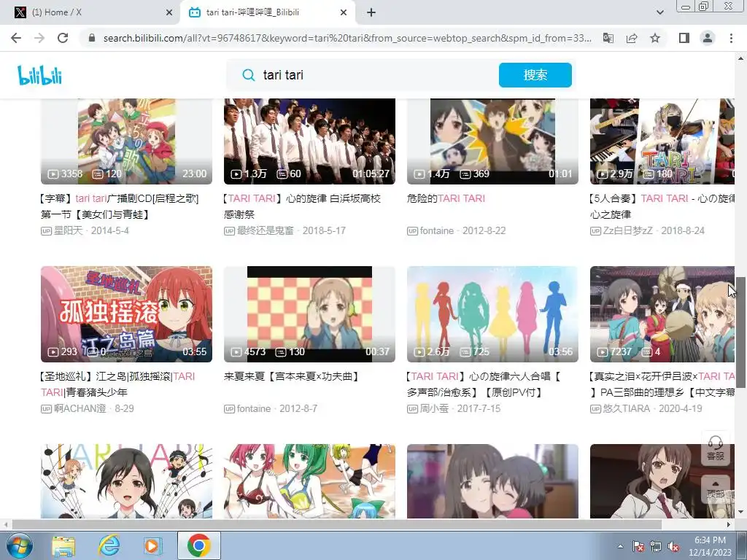Open uploader Zz白日梦zZ's profile
This screenshot has height=560, width=747.
tap(627, 231)
